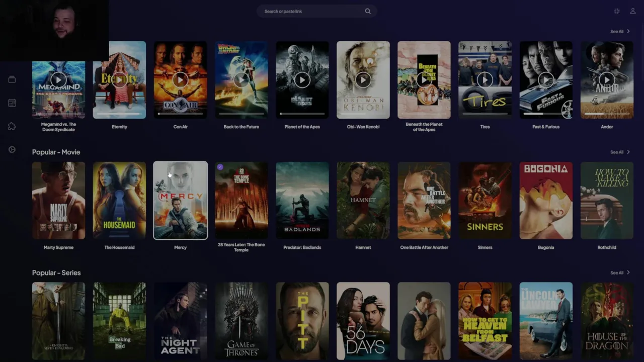644x362 pixels.
Task: Play Back to the Future
Action: [242, 79]
